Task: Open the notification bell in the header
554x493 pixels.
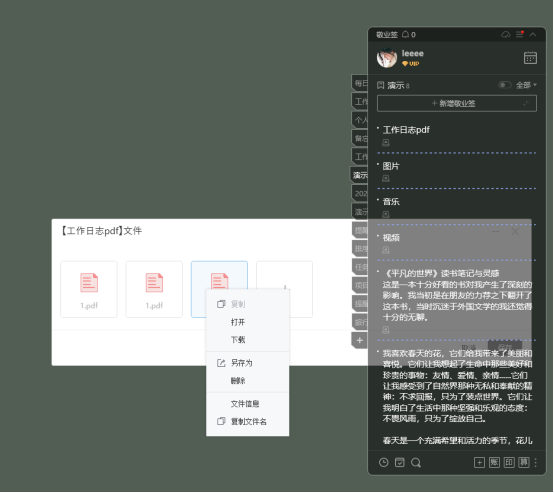Action: coord(406,34)
